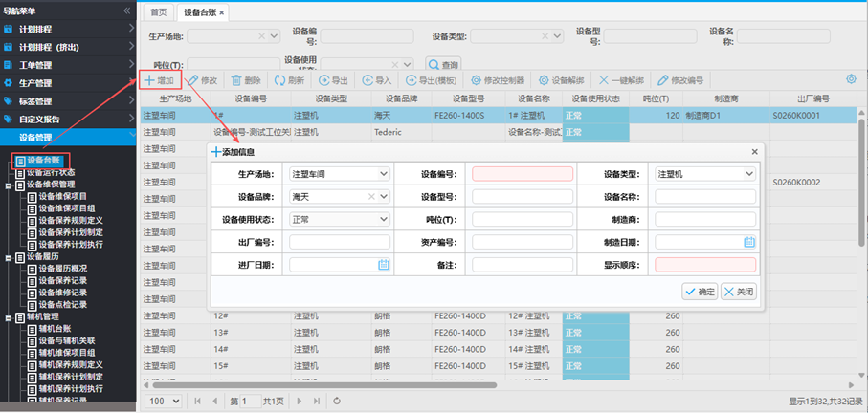This screenshot has height=413, width=868.
Task: Open the 制造日期 calendar picker
Action: (749, 242)
